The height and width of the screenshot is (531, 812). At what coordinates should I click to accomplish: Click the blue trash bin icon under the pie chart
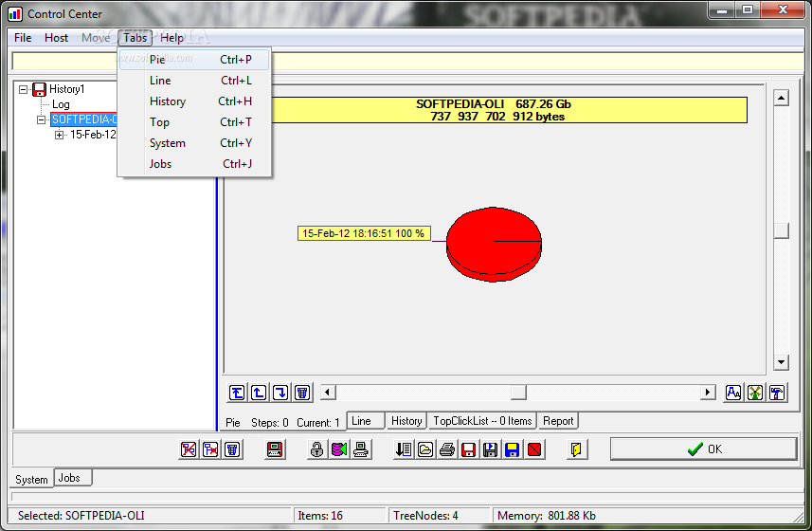click(302, 393)
